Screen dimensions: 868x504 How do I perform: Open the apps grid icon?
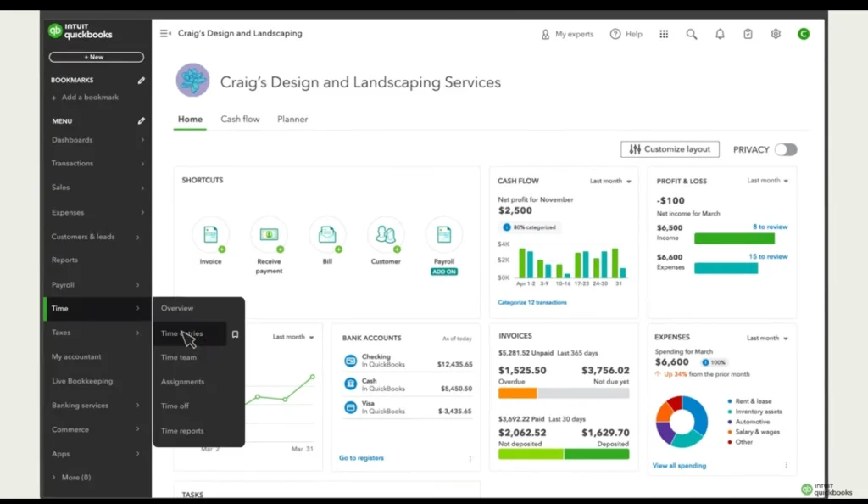coord(664,34)
